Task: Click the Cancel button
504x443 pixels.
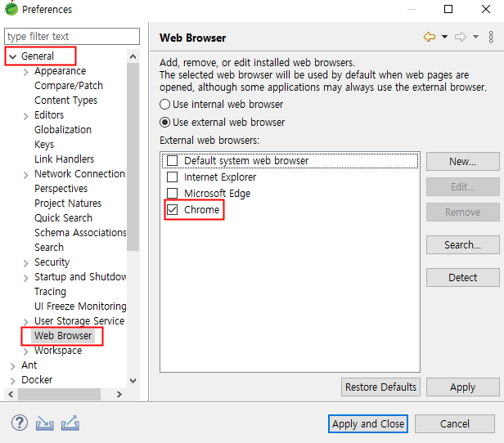Action: click(455, 423)
